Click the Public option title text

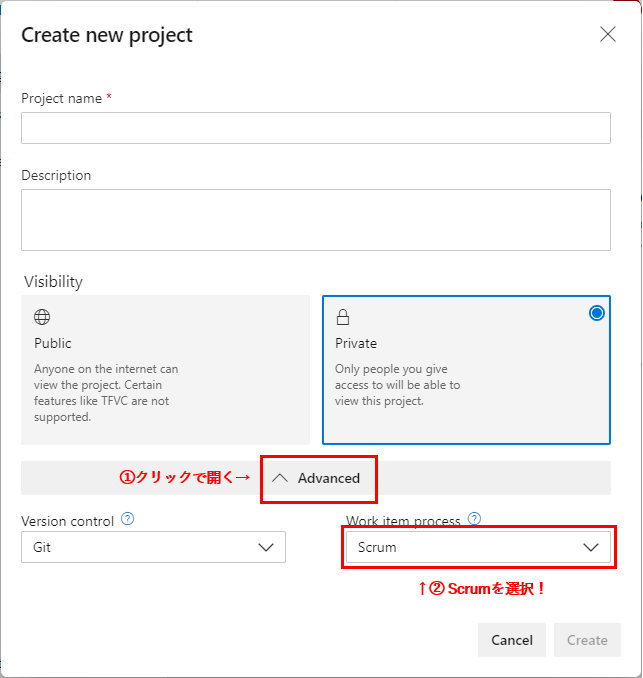53,343
